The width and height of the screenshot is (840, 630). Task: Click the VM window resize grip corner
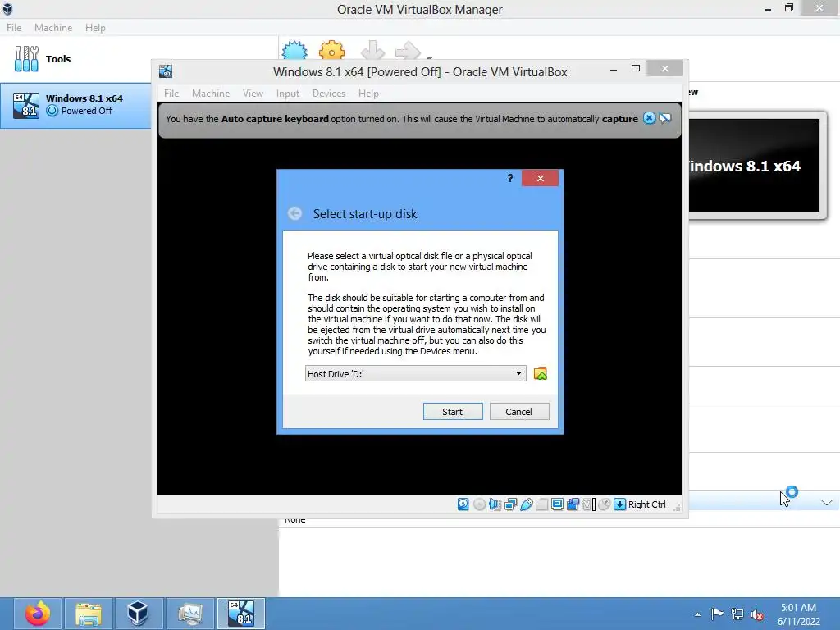(677, 507)
